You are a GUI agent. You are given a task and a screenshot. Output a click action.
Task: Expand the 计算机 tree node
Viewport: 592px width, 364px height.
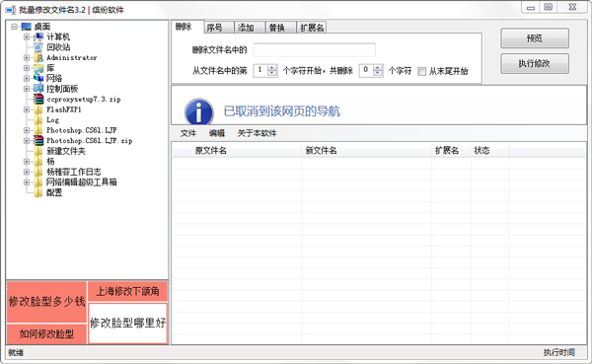27,37
